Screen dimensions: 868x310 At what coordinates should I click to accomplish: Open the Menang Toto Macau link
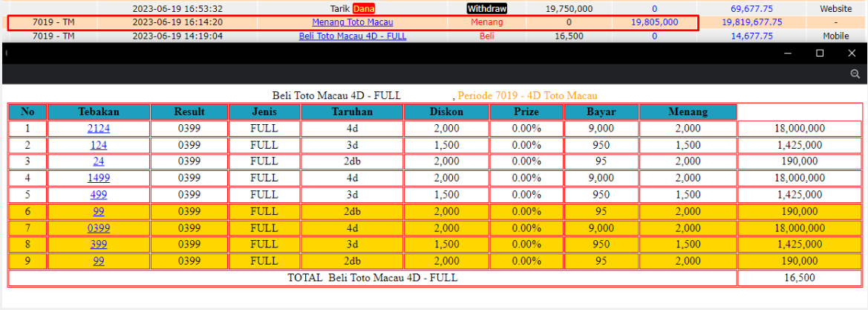pos(353,22)
